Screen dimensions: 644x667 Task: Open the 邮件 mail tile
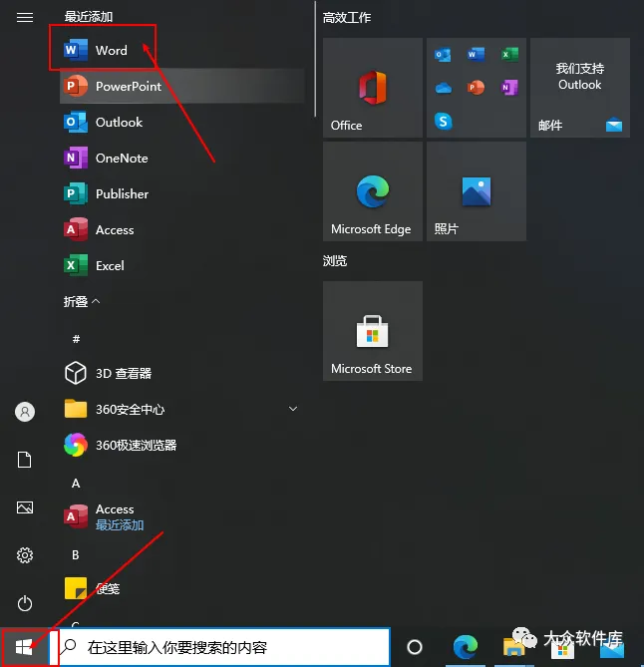(x=580, y=88)
